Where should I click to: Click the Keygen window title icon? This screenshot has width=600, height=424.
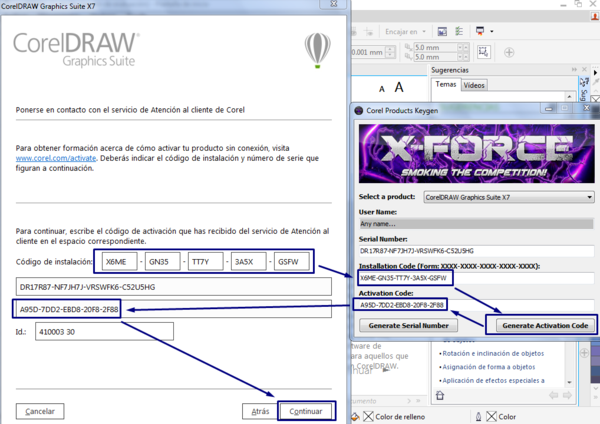[359, 111]
